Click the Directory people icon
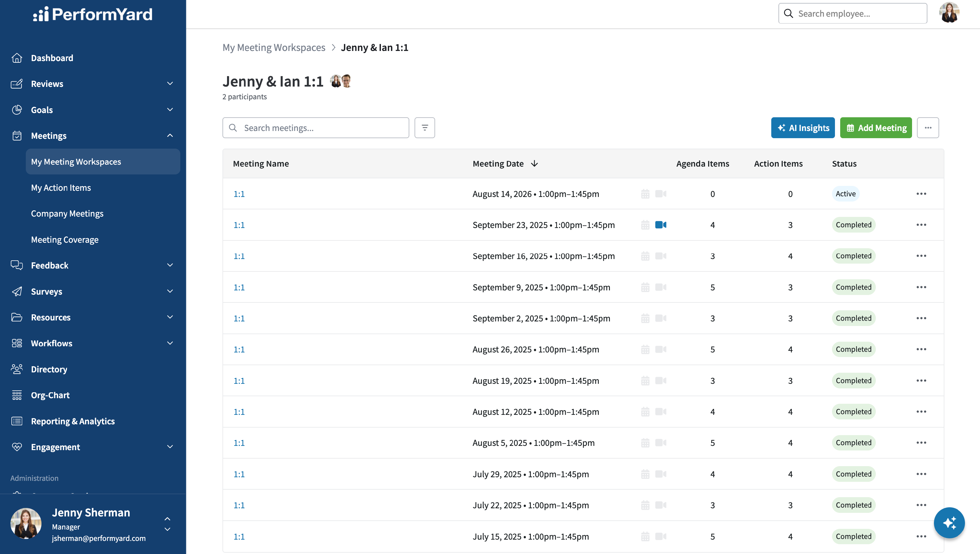 [x=17, y=369]
